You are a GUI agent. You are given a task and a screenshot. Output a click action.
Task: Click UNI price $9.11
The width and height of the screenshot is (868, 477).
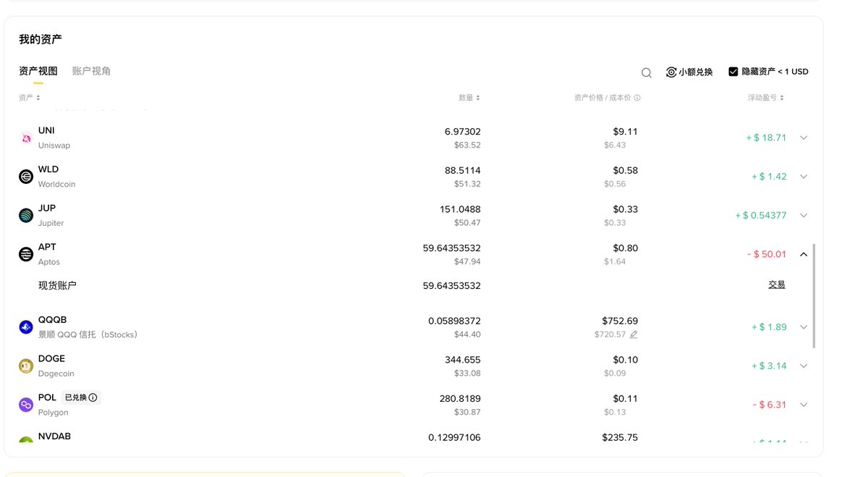tap(625, 132)
